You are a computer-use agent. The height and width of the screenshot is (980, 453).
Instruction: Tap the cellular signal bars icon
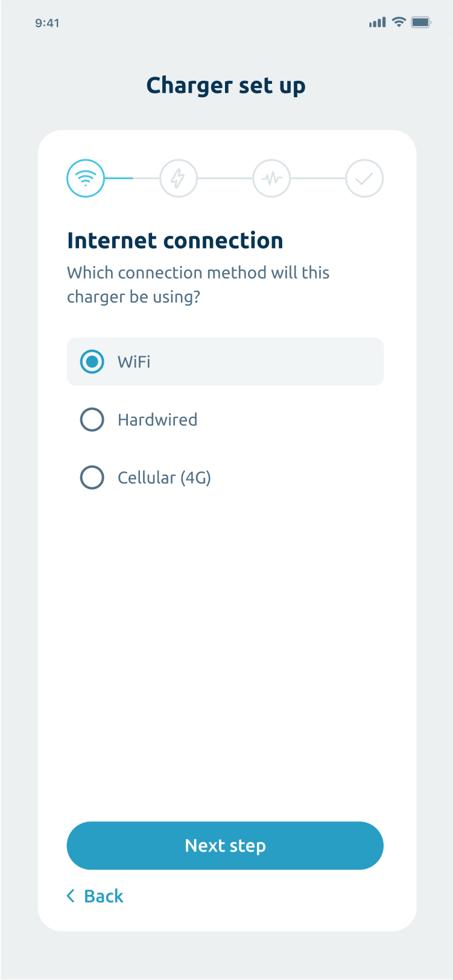click(378, 22)
